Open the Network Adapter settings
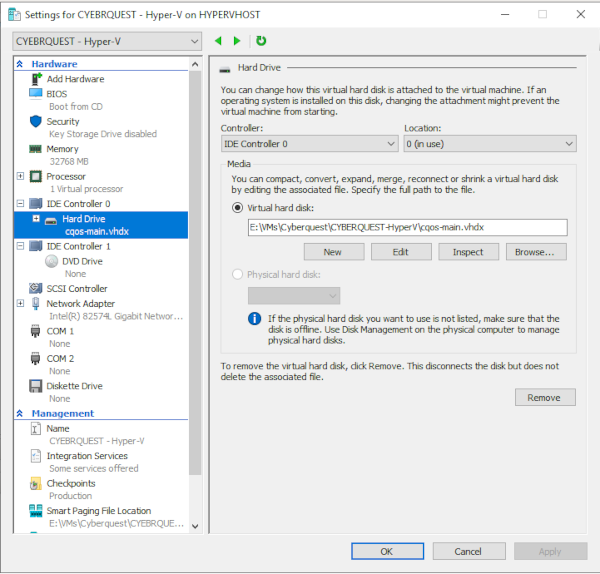The image size is (600, 574). [x=80, y=303]
